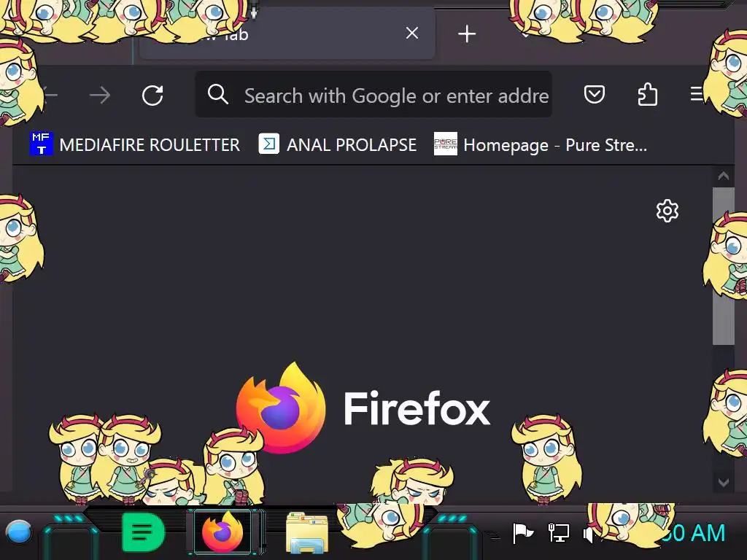747x560 pixels.
Task: Click the magnifier icon in address bar
Action: tap(217, 94)
